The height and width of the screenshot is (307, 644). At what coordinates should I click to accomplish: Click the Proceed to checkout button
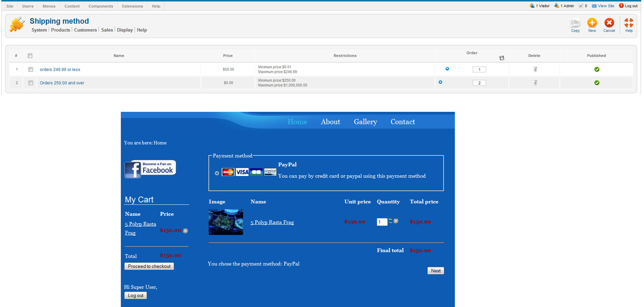click(x=149, y=266)
